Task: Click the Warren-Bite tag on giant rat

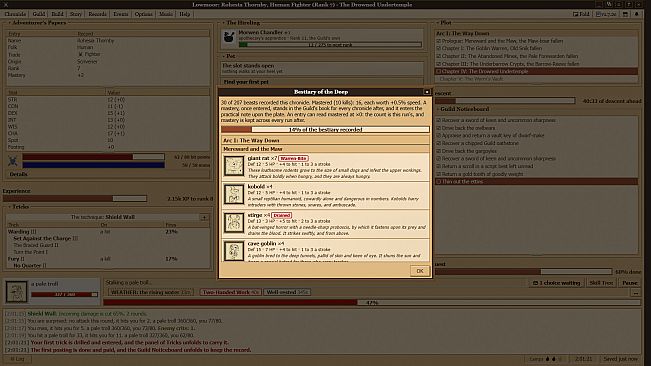Action: pos(293,159)
